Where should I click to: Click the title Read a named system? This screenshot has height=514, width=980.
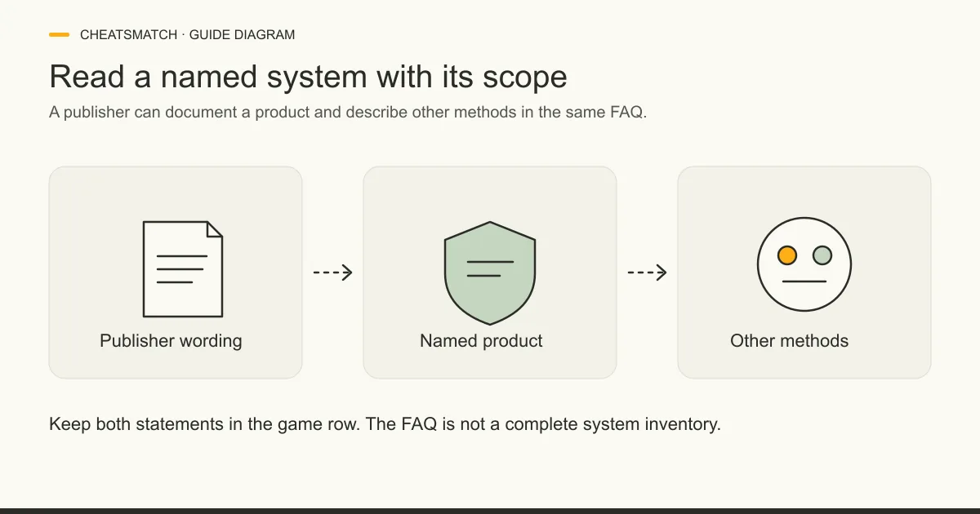(308, 77)
